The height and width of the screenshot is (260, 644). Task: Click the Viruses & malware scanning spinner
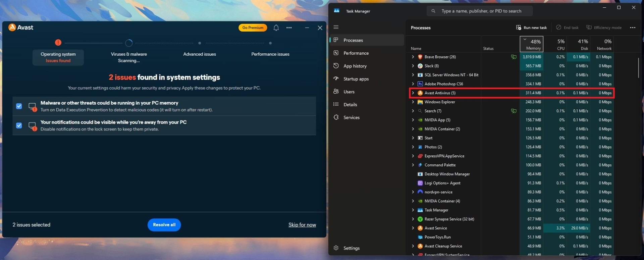click(129, 43)
